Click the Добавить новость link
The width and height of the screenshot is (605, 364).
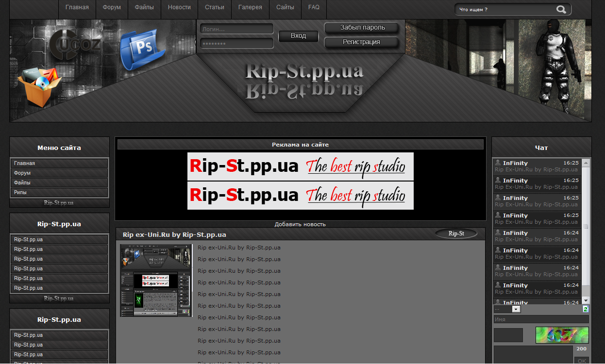point(300,224)
